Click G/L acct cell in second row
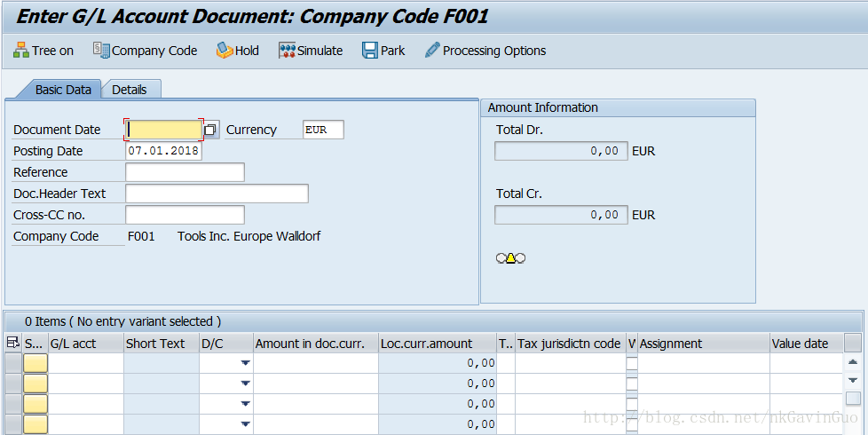Image resolution: width=868 pixels, height=435 pixels. pyautogui.click(x=86, y=384)
